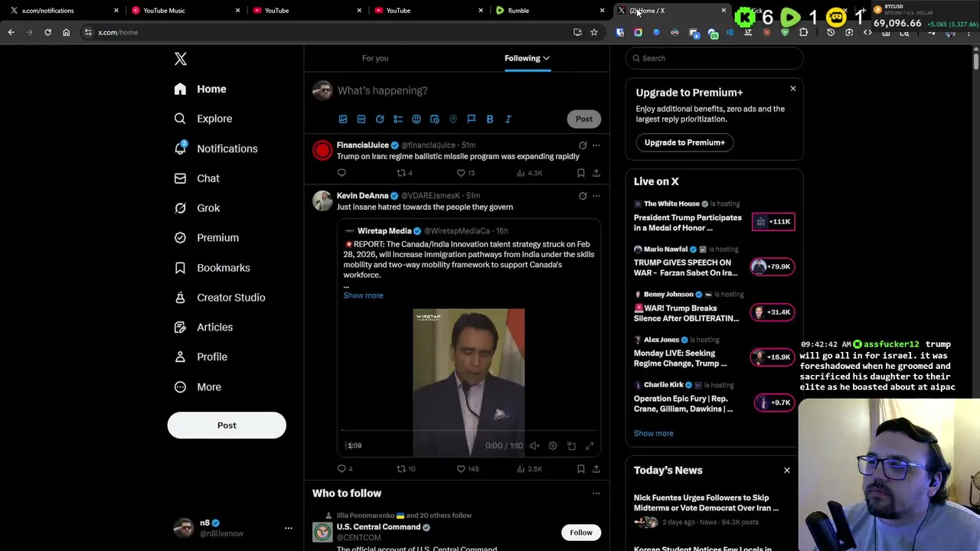Open Chat from the sidebar

click(197, 178)
